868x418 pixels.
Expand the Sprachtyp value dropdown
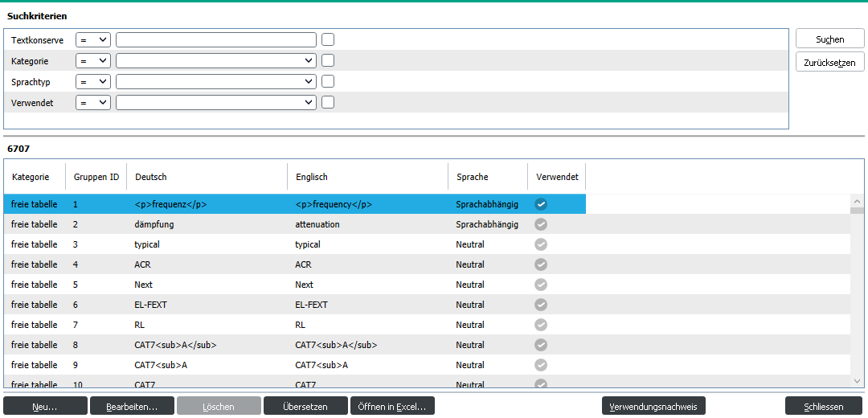point(215,81)
